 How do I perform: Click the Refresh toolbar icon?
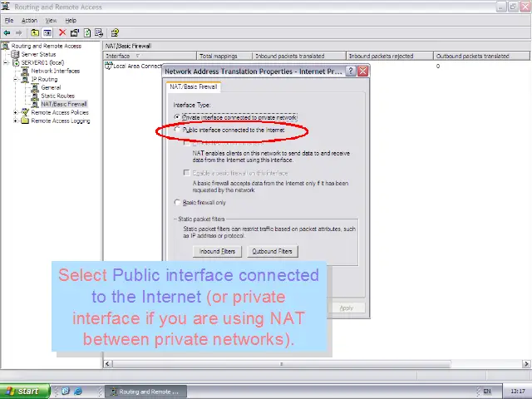pos(87,33)
